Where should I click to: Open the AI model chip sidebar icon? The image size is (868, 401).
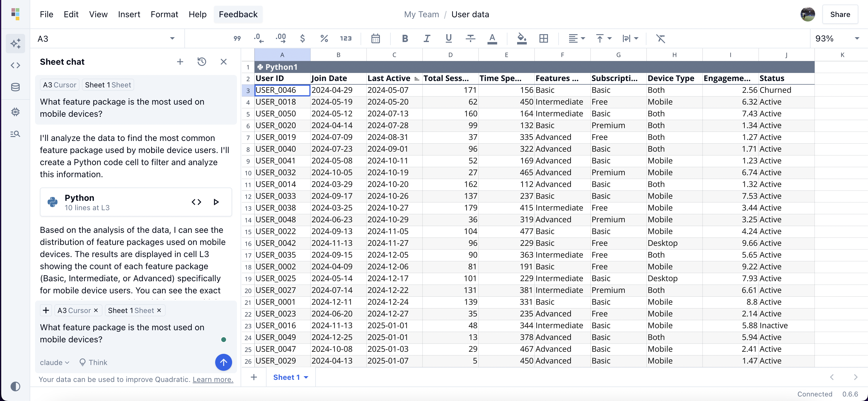click(x=15, y=112)
